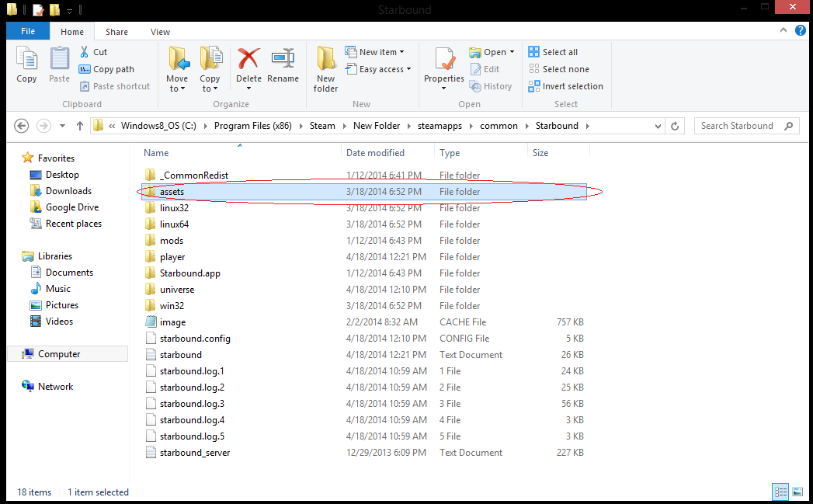This screenshot has height=504, width=813.
Task: Open the Quick Access Toolbar customize arrow
Action: (69, 10)
